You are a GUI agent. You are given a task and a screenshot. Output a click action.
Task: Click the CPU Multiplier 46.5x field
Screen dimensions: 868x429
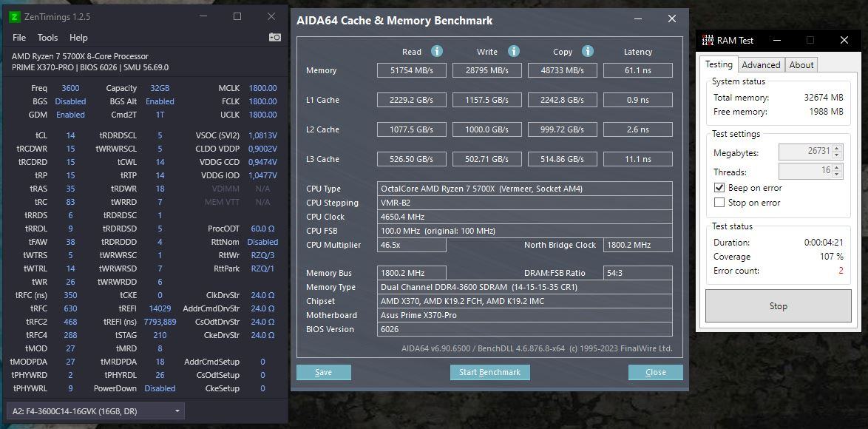[x=411, y=245]
